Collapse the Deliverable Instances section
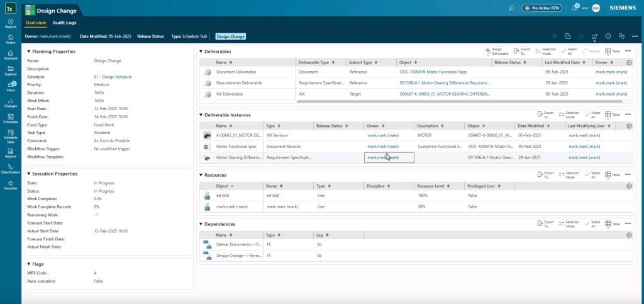The image size is (644, 304). point(201,115)
